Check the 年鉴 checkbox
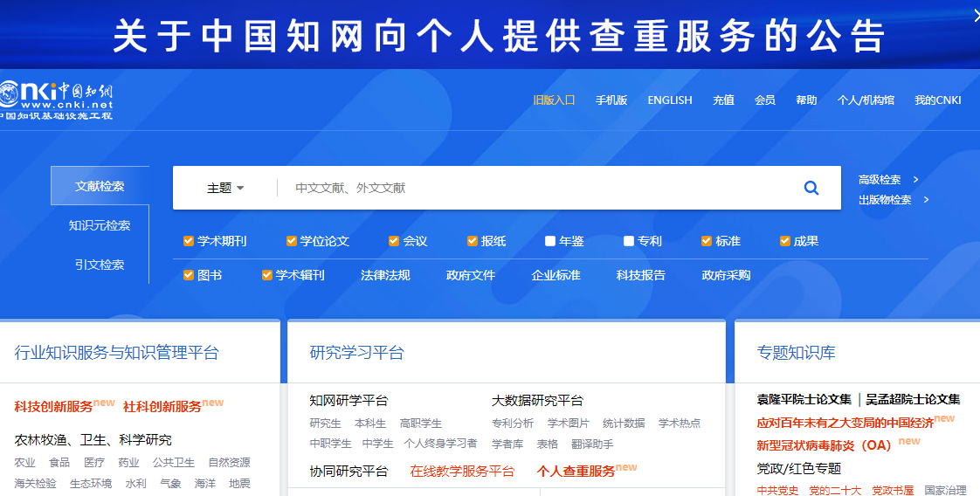 [x=550, y=241]
